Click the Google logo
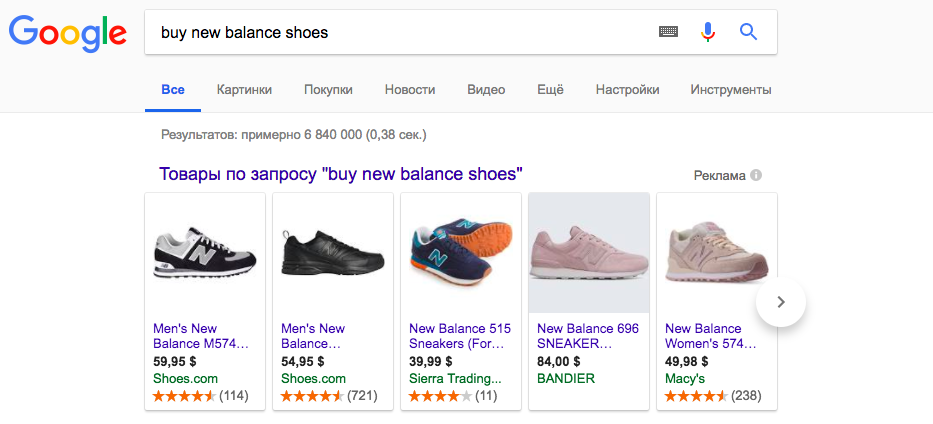933x424 pixels. (68, 33)
